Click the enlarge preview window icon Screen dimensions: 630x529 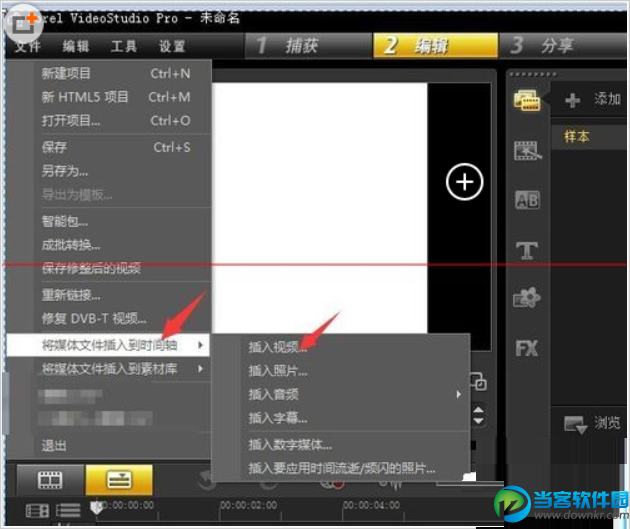click(x=478, y=381)
